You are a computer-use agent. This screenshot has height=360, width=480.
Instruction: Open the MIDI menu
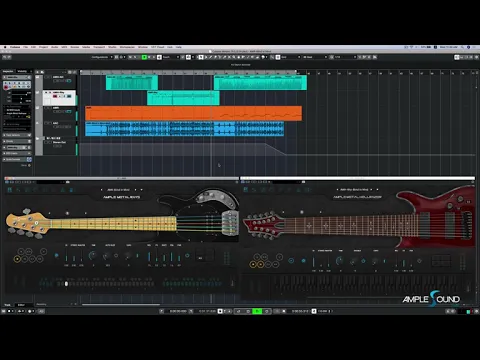(64, 47)
